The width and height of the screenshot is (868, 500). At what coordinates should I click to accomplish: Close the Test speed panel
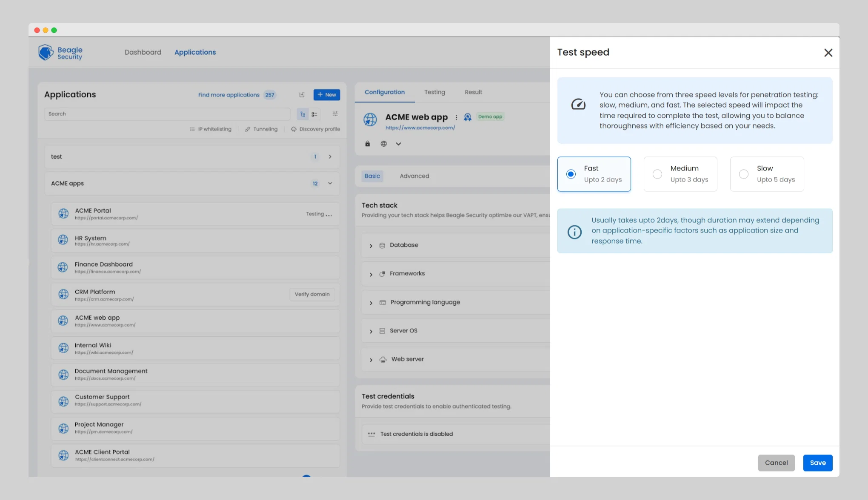pos(828,52)
